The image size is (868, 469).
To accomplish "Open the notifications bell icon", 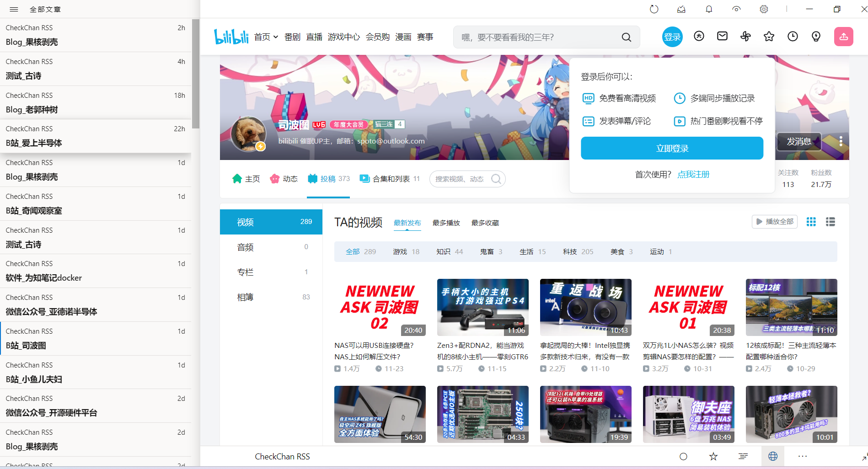I will pyautogui.click(x=709, y=9).
